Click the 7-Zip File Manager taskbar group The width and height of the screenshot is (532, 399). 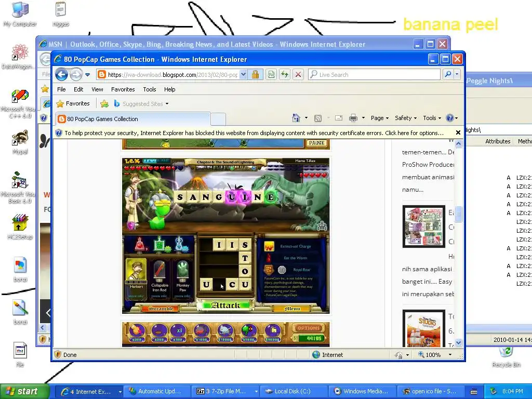pos(225,392)
